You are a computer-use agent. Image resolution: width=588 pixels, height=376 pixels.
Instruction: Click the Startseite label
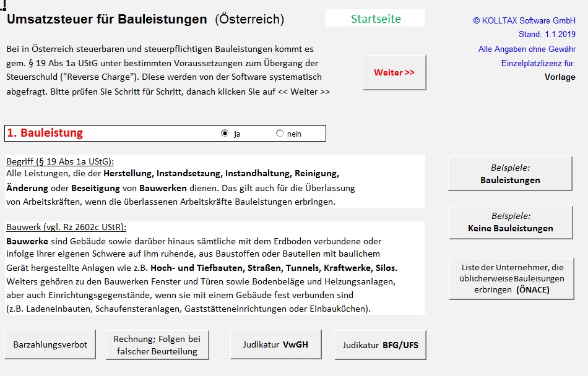coord(375,19)
